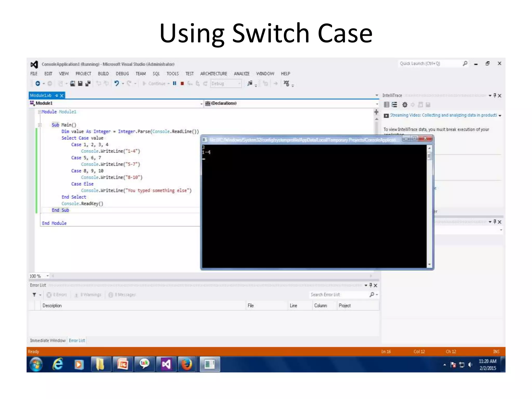This screenshot has width=532, height=399.
Task: Open the Debug configuration dropdown
Action: pos(226,83)
